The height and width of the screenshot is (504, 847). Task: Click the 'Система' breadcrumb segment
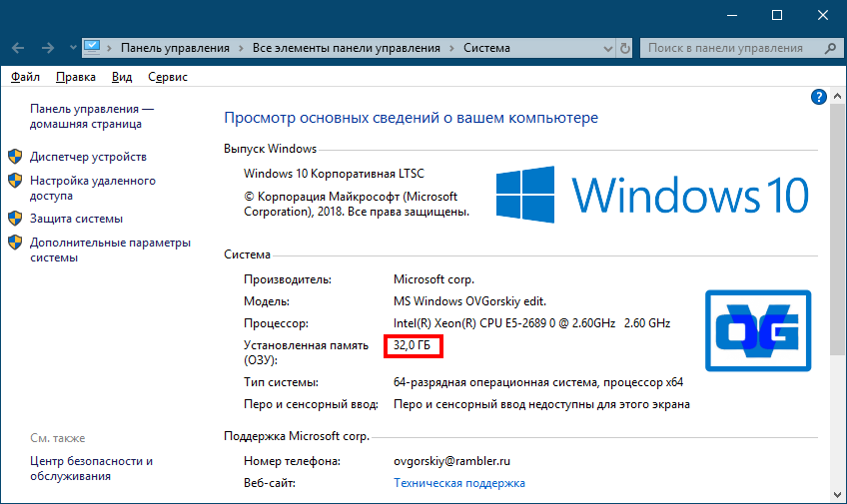pos(486,48)
